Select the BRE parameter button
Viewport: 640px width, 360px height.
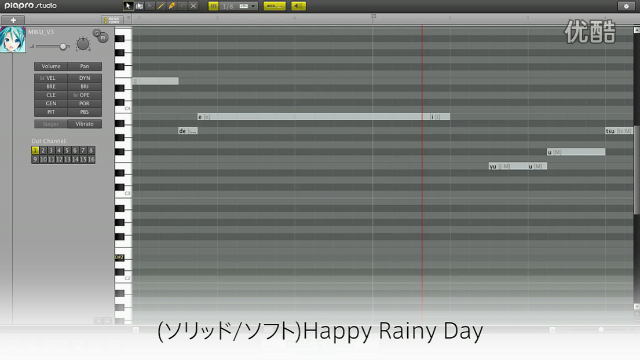click(51, 87)
